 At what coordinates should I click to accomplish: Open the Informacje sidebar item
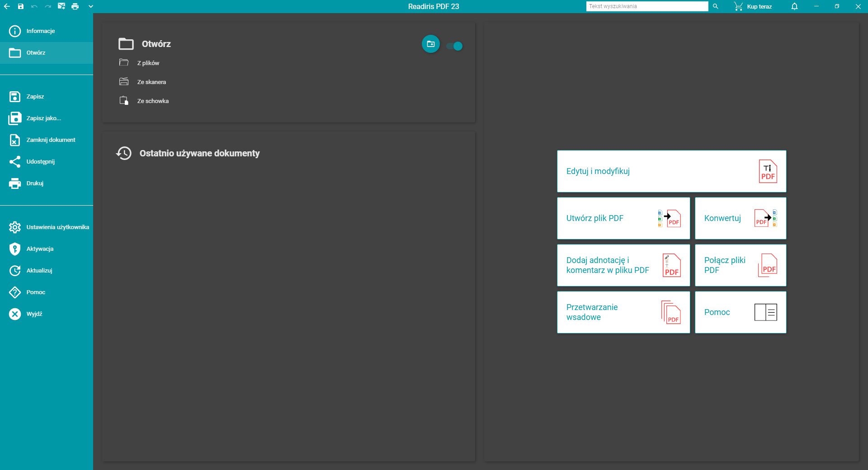point(47,31)
